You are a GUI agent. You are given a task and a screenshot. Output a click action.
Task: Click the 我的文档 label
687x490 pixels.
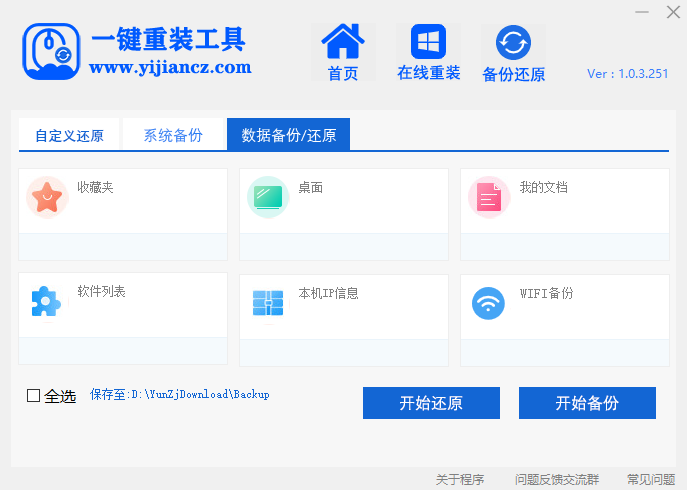pos(544,188)
